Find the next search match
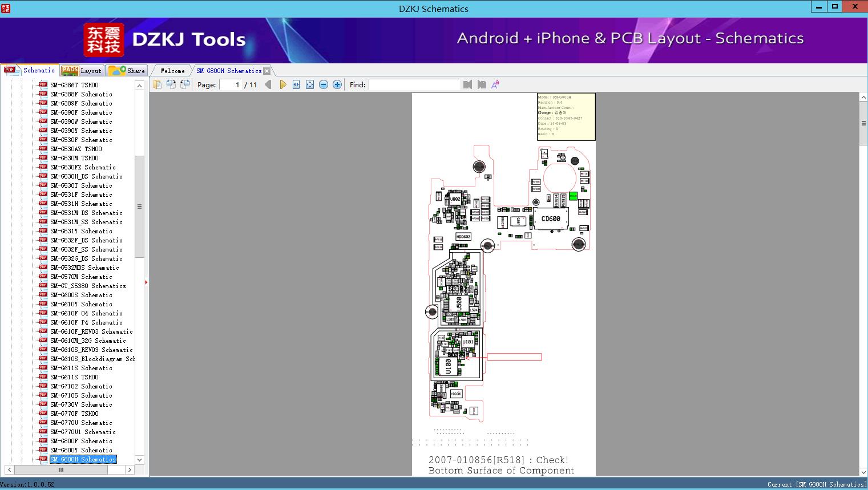 (x=482, y=84)
